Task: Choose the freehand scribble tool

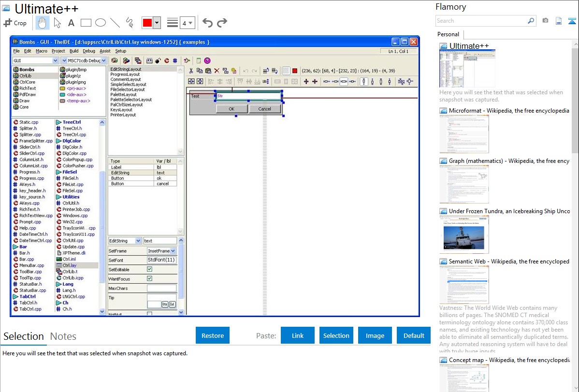Action: 129,22
